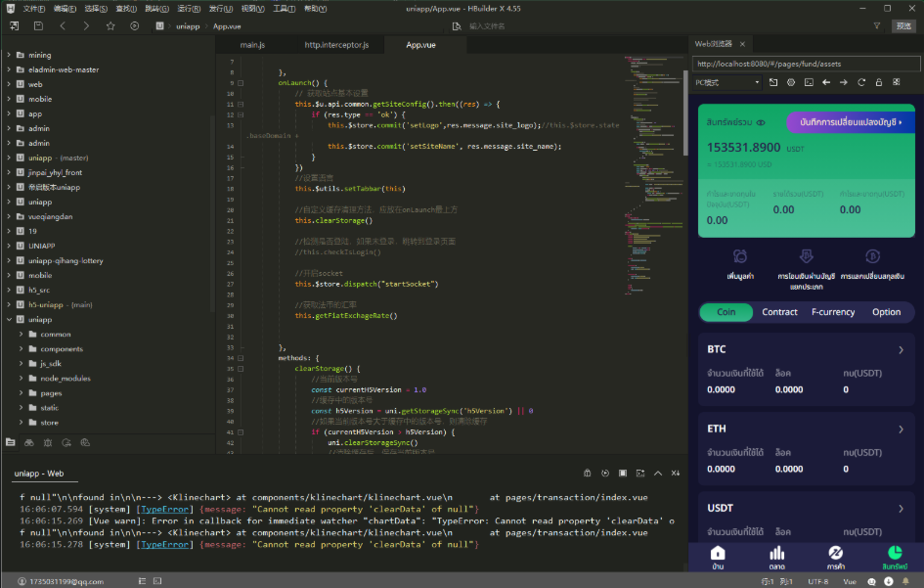Open the Tools (工具) menu
The image size is (924, 588).
coord(284,9)
